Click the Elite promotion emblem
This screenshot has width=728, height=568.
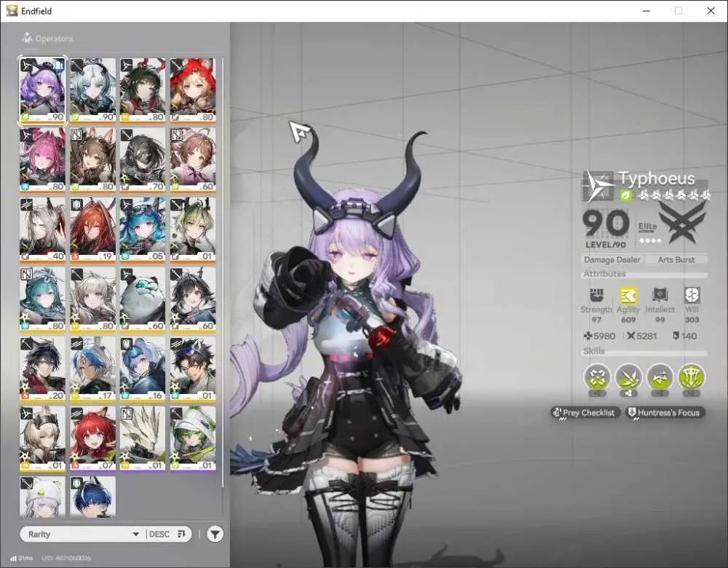tap(681, 223)
